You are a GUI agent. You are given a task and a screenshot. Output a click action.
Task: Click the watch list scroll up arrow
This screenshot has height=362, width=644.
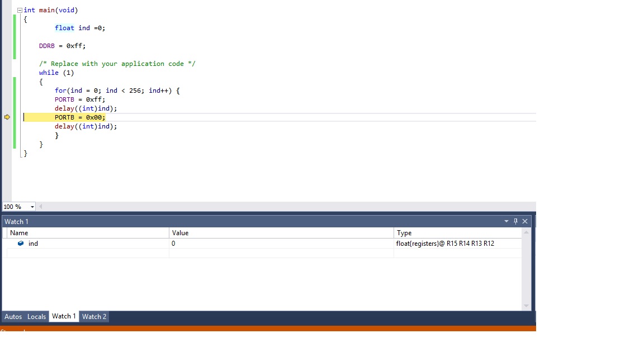pyautogui.click(x=526, y=232)
